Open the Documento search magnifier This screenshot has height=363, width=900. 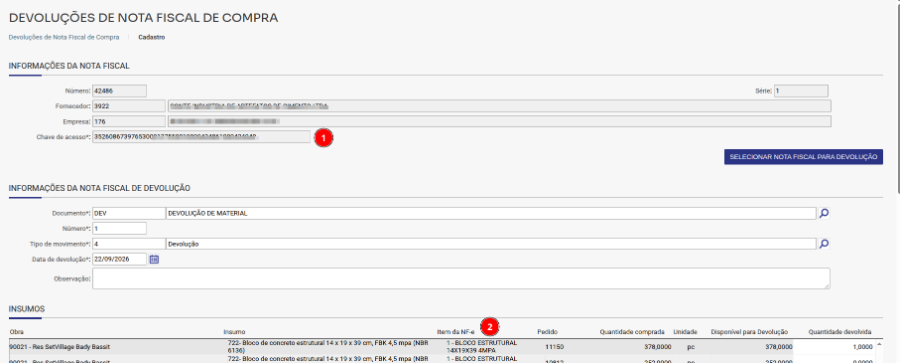(824, 213)
